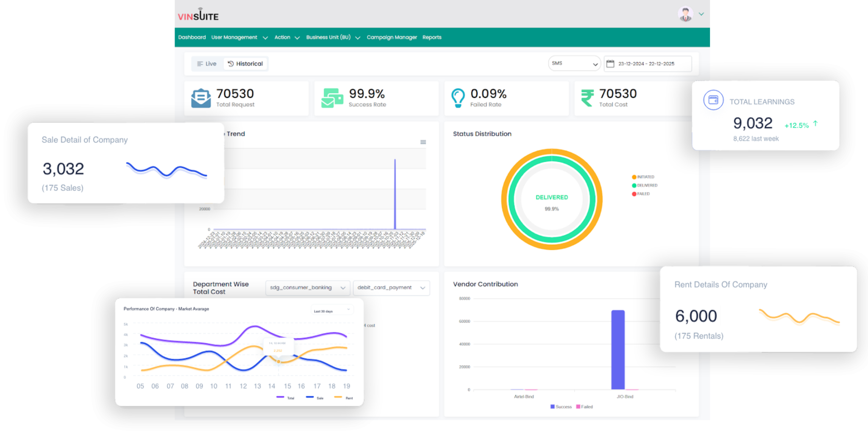This screenshot has height=431, width=868.
Task: Click the Failed Rate lightbulb icon
Action: click(x=458, y=98)
